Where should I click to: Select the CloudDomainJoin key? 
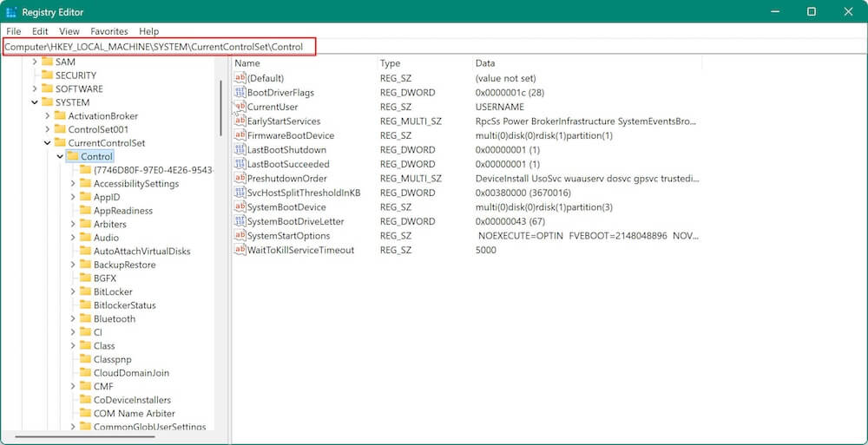[131, 373]
